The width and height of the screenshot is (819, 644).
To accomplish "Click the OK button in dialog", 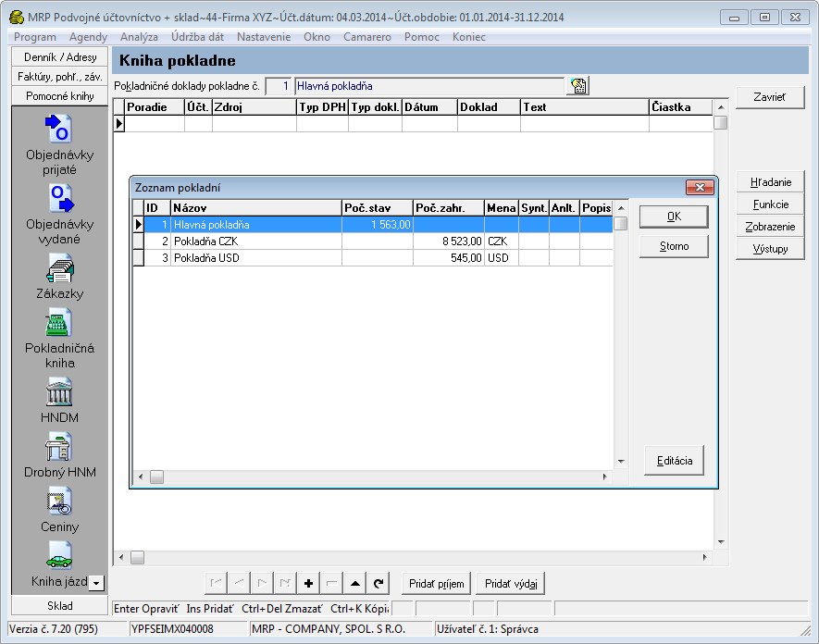I will coord(674,217).
